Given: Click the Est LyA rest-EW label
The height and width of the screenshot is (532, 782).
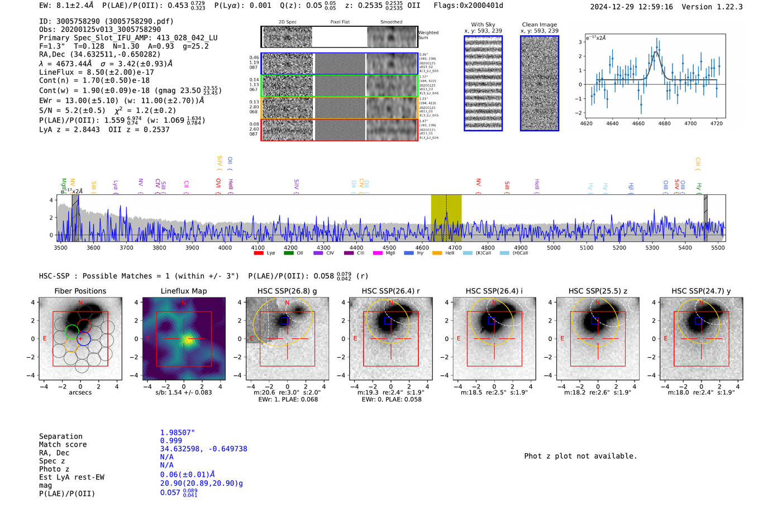Looking at the screenshot, I should [71, 477].
